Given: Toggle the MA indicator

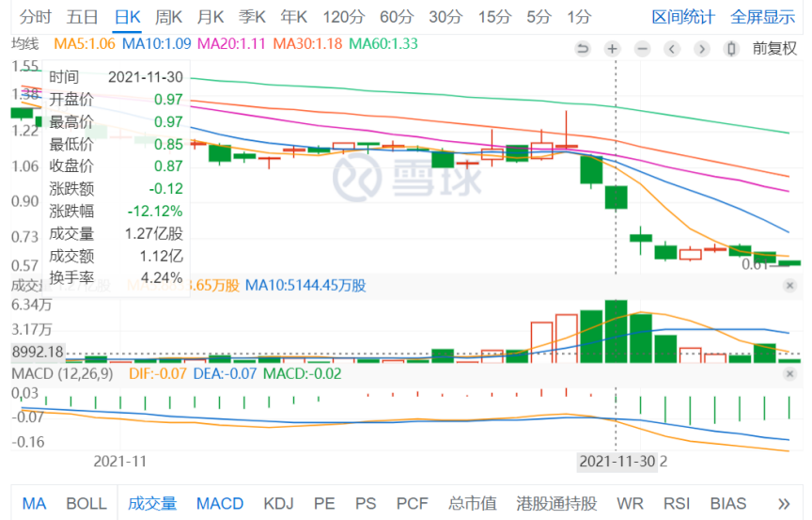Looking at the screenshot, I should pos(34,503).
